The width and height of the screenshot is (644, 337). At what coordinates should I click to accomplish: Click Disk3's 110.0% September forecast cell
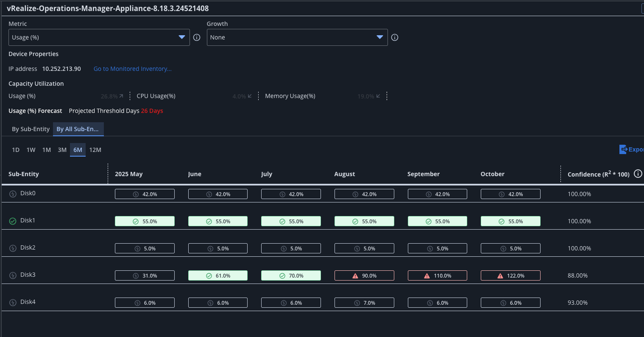click(x=437, y=275)
